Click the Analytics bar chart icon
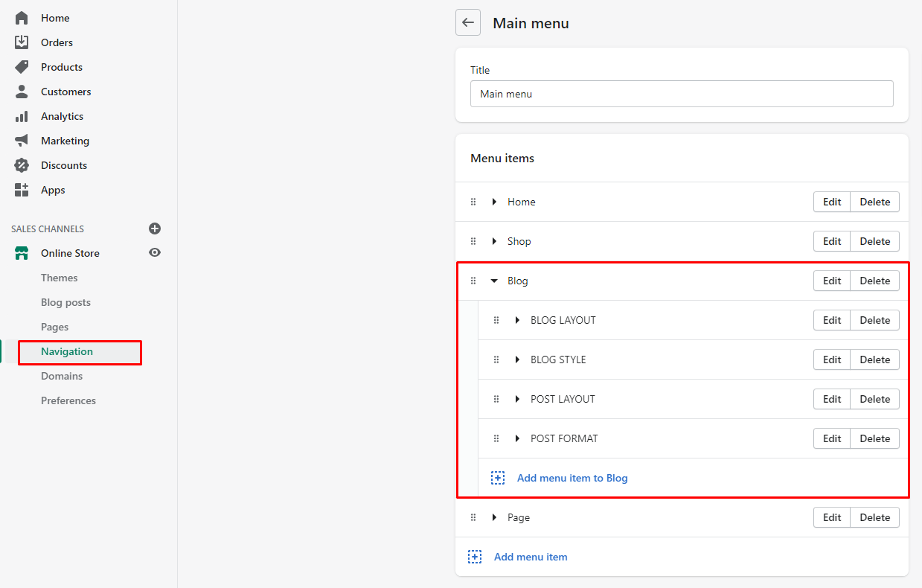Viewport: 922px width, 588px height. [x=22, y=116]
